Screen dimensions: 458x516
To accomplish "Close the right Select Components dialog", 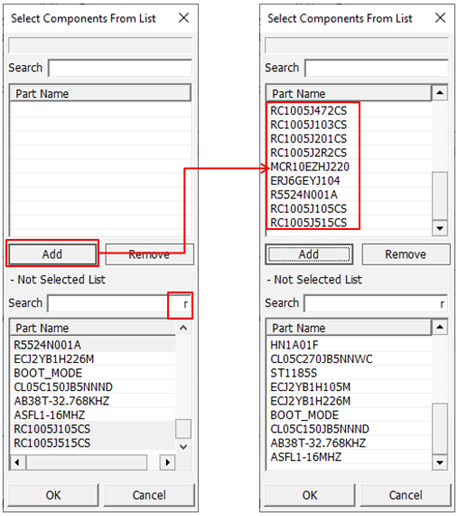I will (x=440, y=18).
